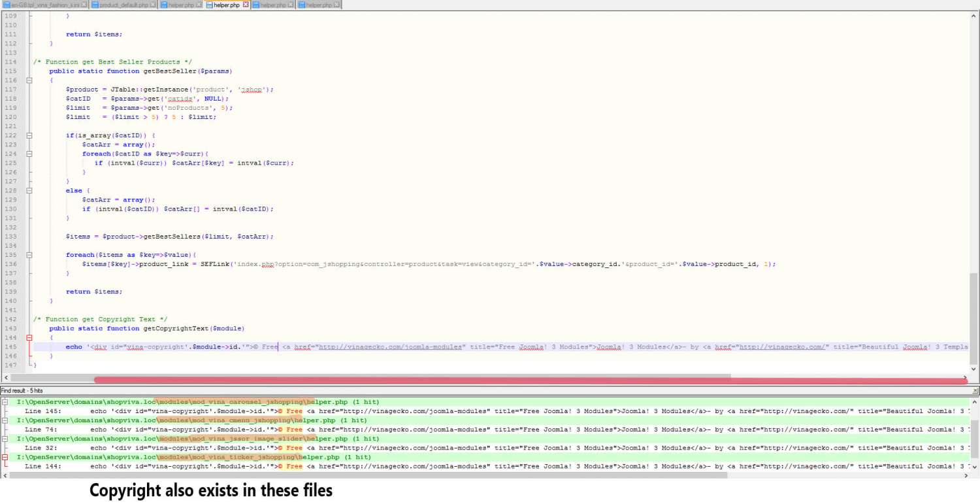Collapse the if block at line 122

(29, 135)
